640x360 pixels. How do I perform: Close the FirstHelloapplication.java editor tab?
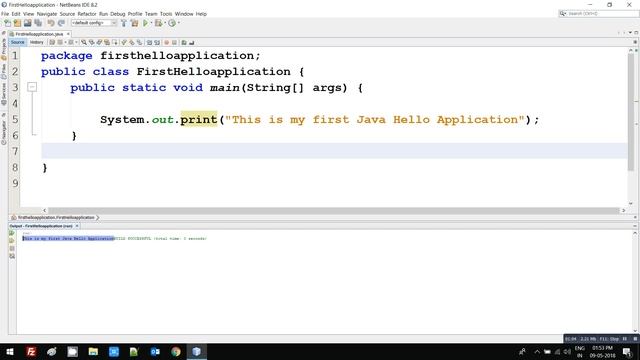(68, 34)
